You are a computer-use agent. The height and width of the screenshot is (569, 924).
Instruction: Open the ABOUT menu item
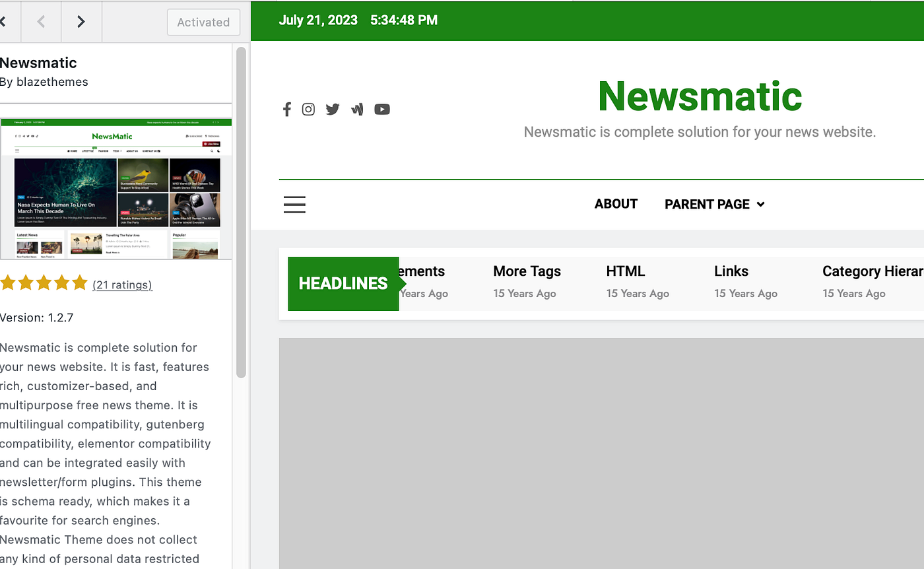[x=616, y=204]
